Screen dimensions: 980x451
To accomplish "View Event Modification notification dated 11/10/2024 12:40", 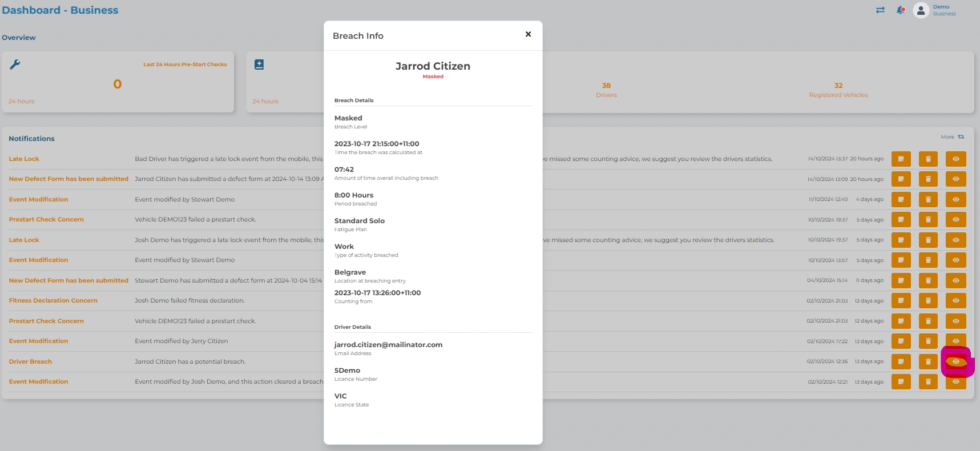I will click(956, 199).
